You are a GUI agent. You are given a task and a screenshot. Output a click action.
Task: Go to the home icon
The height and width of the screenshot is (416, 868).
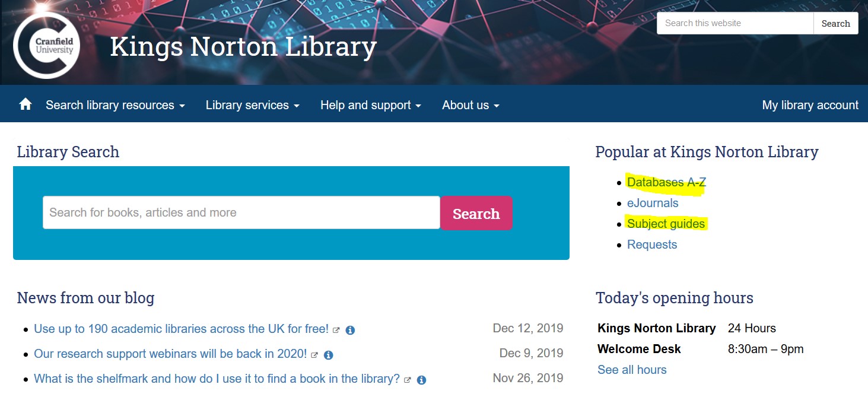coord(26,104)
